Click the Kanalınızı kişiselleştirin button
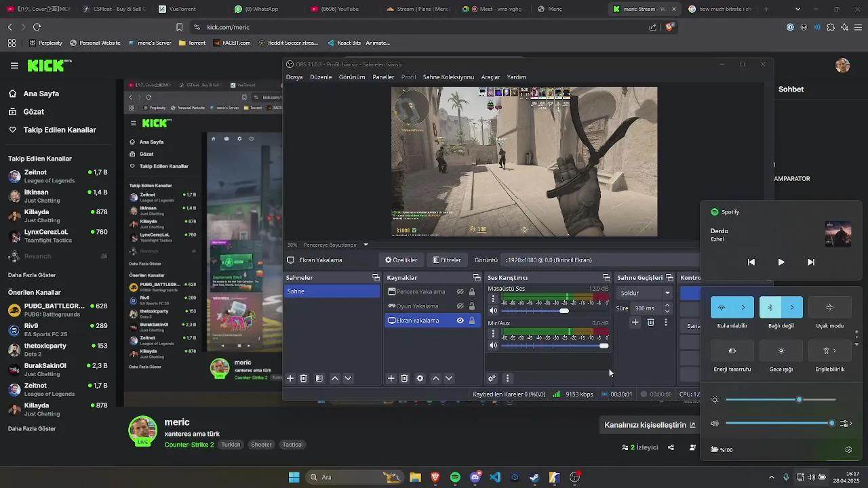Screen dimensions: 868x488 coord(648,424)
